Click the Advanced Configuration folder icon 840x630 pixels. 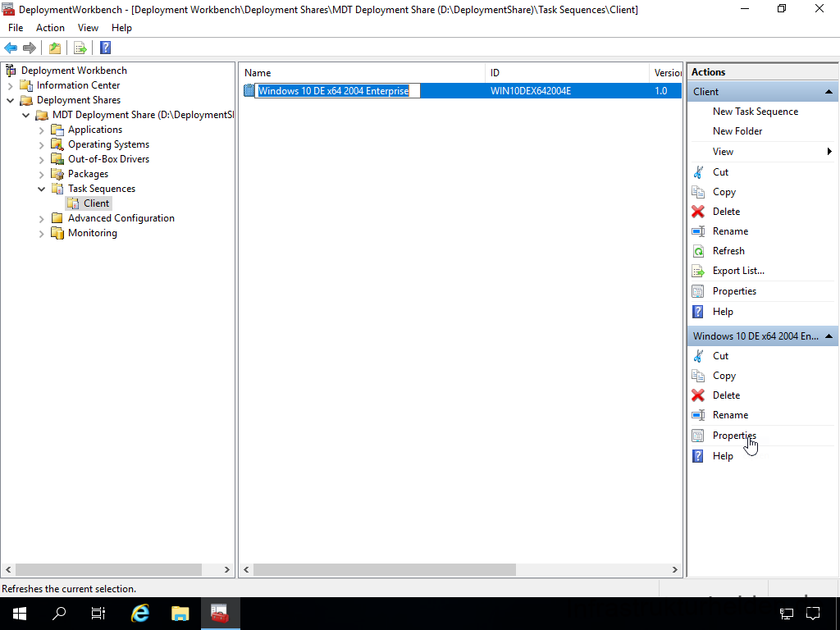tap(57, 218)
